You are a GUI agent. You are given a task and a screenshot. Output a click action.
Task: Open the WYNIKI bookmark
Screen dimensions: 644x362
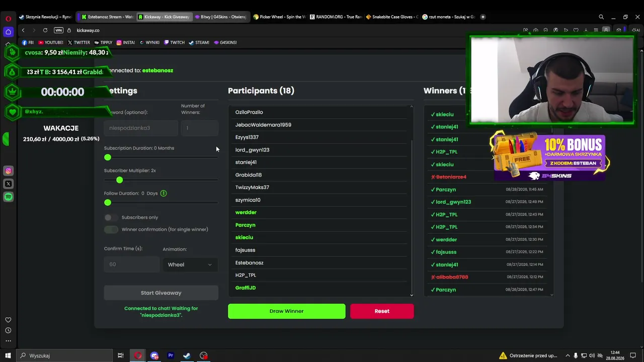click(x=149, y=42)
